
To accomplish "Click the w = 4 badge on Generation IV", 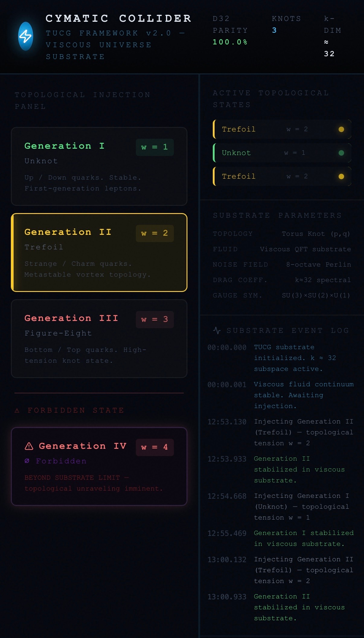I will [x=155, y=447].
